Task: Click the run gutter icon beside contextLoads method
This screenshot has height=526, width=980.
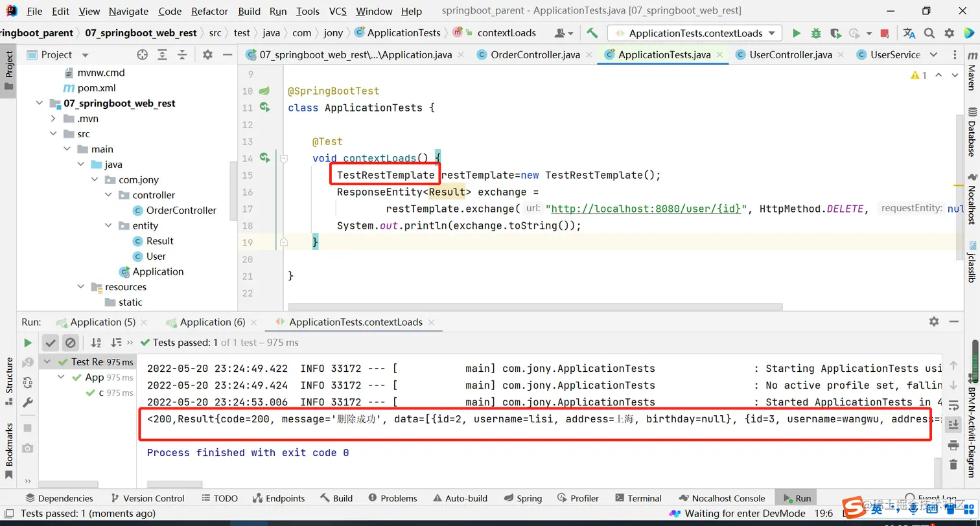Action: (264, 157)
